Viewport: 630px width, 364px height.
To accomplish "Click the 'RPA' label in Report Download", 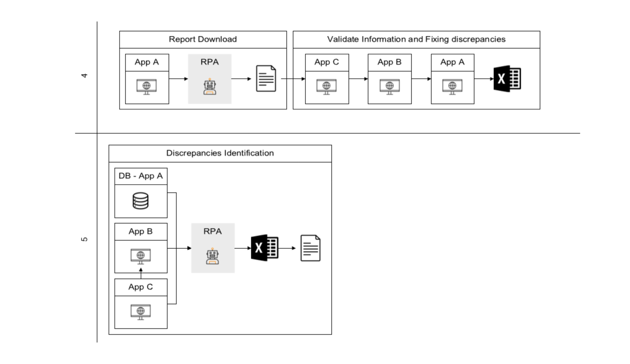I will (x=210, y=62).
